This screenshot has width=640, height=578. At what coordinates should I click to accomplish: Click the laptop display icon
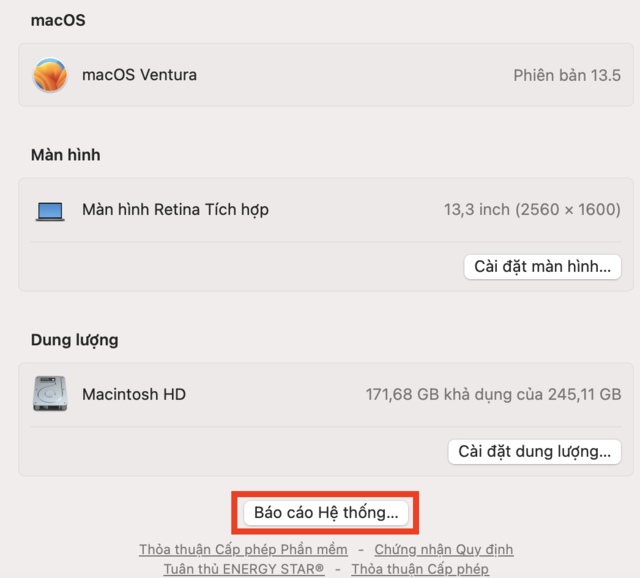click(x=50, y=210)
